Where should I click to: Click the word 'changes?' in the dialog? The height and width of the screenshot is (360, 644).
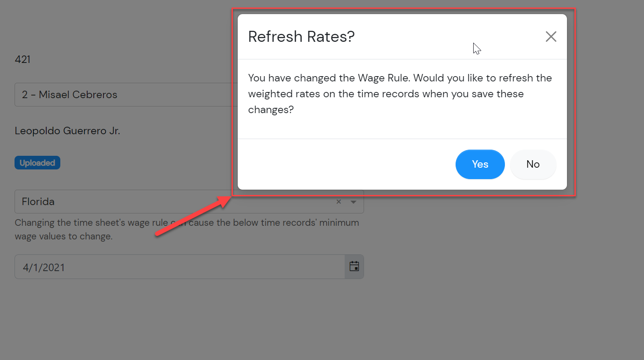271,110
